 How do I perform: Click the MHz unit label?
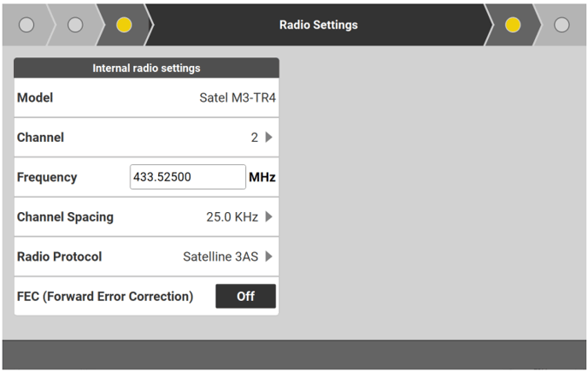pos(262,178)
